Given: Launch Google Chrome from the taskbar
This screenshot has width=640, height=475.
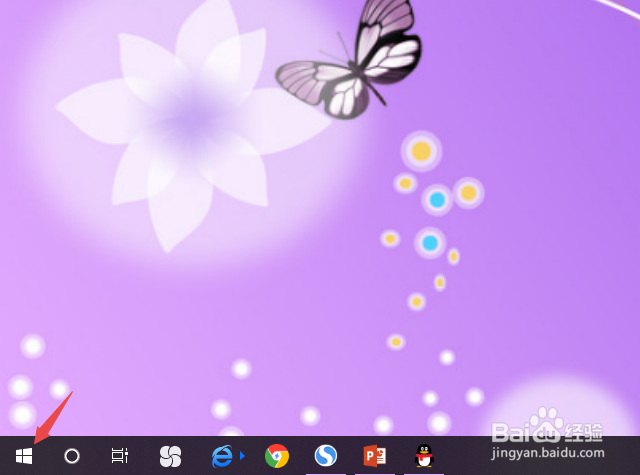Looking at the screenshot, I should tap(277, 456).
